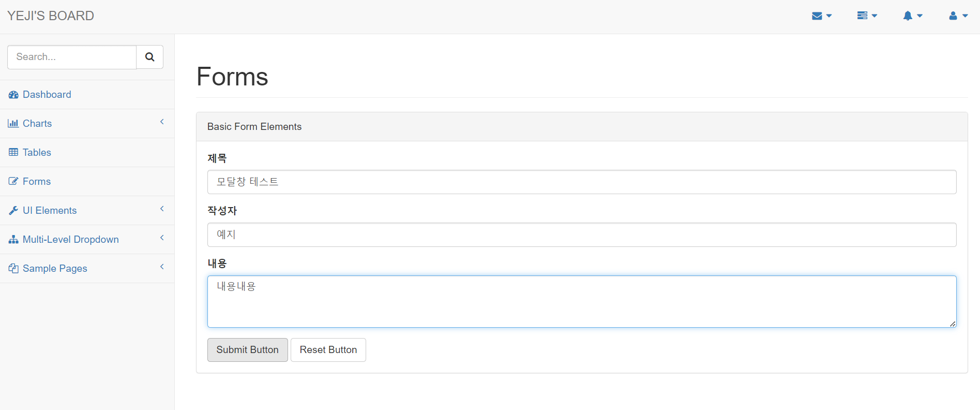Image resolution: width=980 pixels, height=410 pixels.
Task: Click the 내용 label
Action: tap(217, 263)
